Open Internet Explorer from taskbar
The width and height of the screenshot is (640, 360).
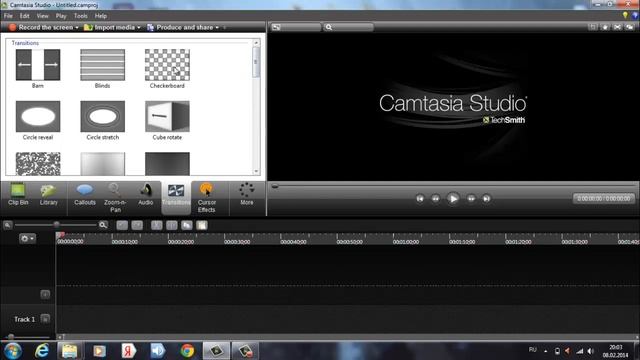(42, 351)
